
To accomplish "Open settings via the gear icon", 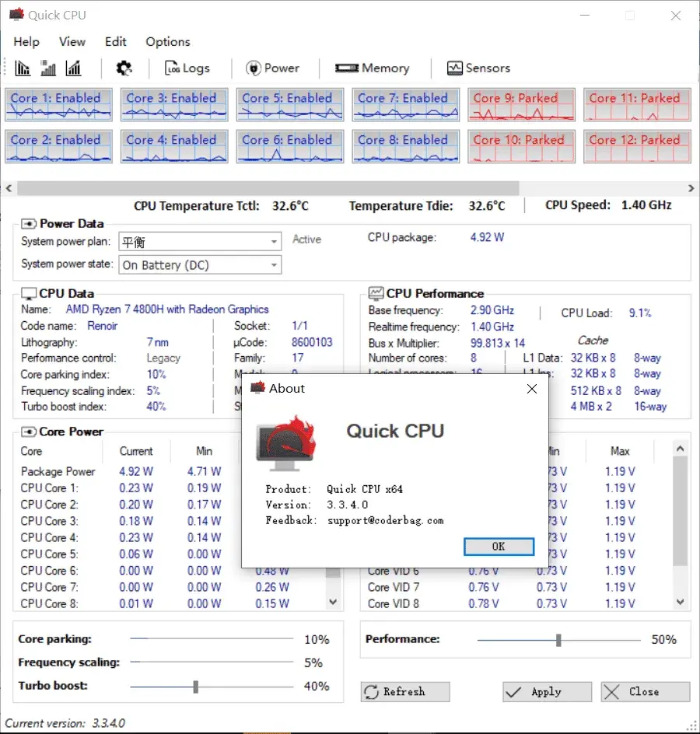I will pyautogui.click(x=124, y=68).
